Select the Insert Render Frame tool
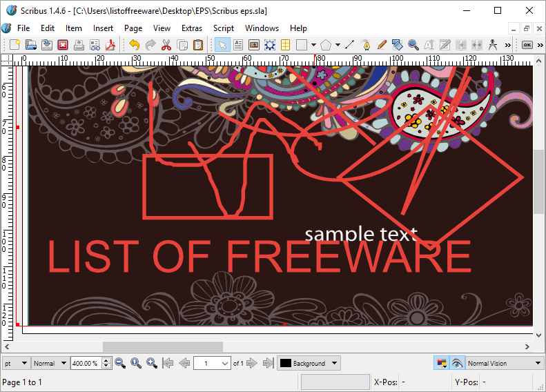Image resolution: width=546 pixels, height=392 pixels. tap(269, 45)
